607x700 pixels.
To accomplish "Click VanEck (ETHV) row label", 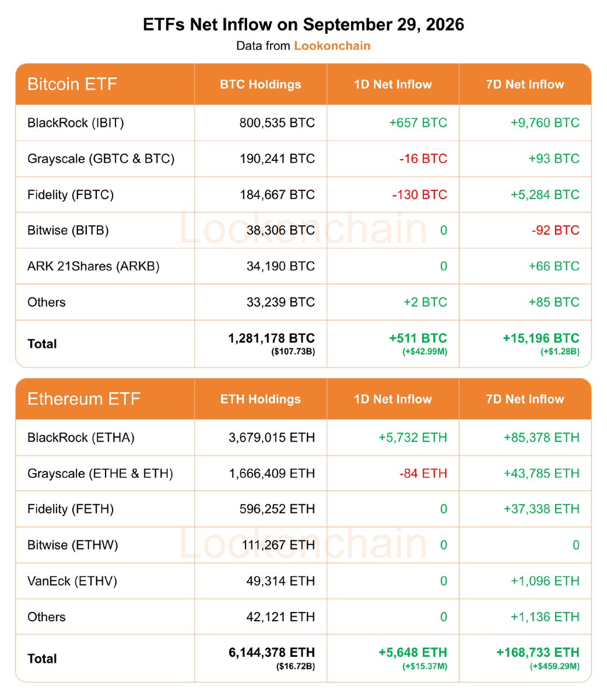I will pyautogui.click(x=72, y=581).
